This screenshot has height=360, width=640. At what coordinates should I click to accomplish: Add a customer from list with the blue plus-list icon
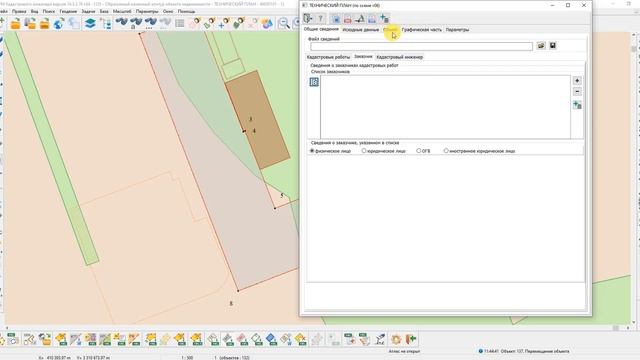(x=577, y=105)
